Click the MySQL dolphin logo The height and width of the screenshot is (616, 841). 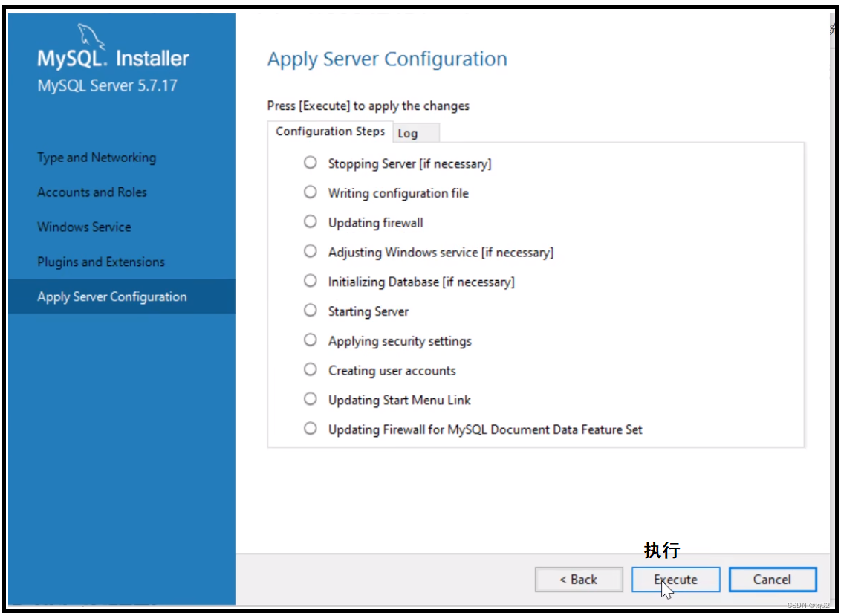[90, 35]
